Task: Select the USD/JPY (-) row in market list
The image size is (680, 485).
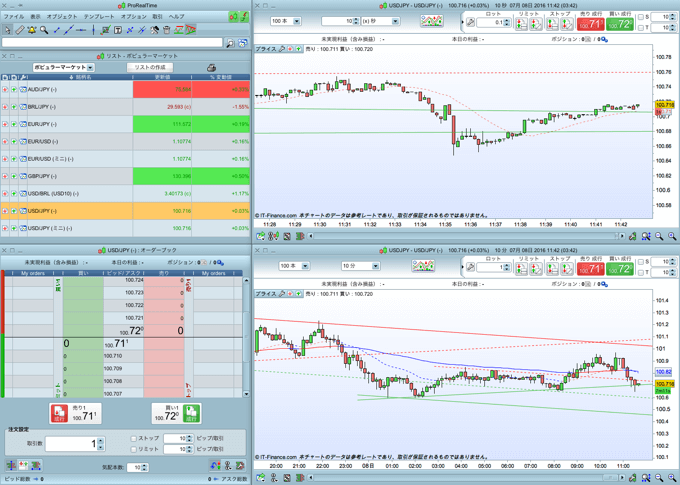Action: pyautogui.click(x=125, y=211)
